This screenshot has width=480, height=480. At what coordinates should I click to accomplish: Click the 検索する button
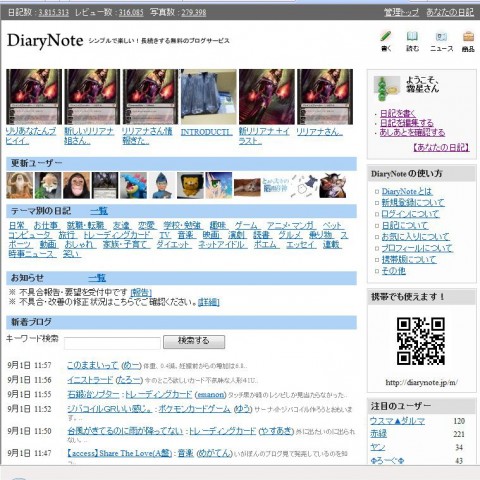[x=194, y=342]
